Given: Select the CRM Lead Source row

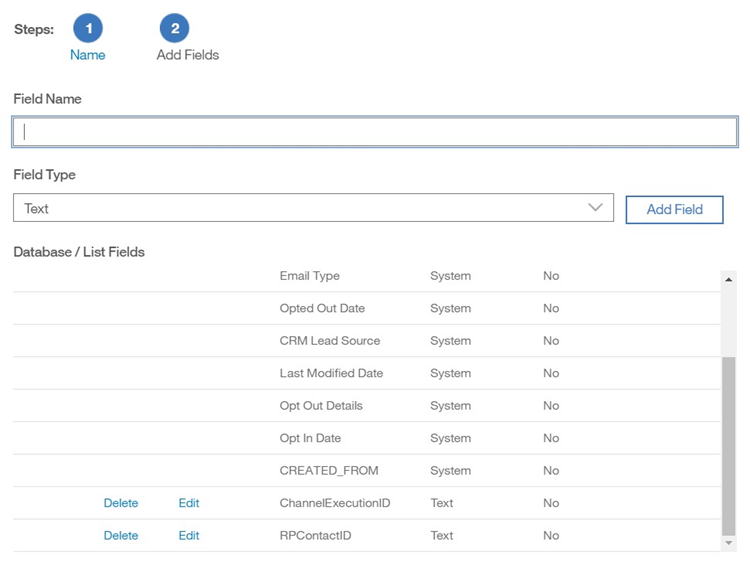Looking at the screenshot, I should (x=330, y=341).
